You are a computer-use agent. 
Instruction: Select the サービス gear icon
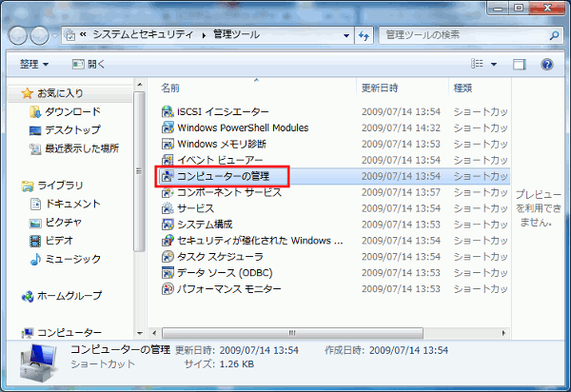[167, 208]
